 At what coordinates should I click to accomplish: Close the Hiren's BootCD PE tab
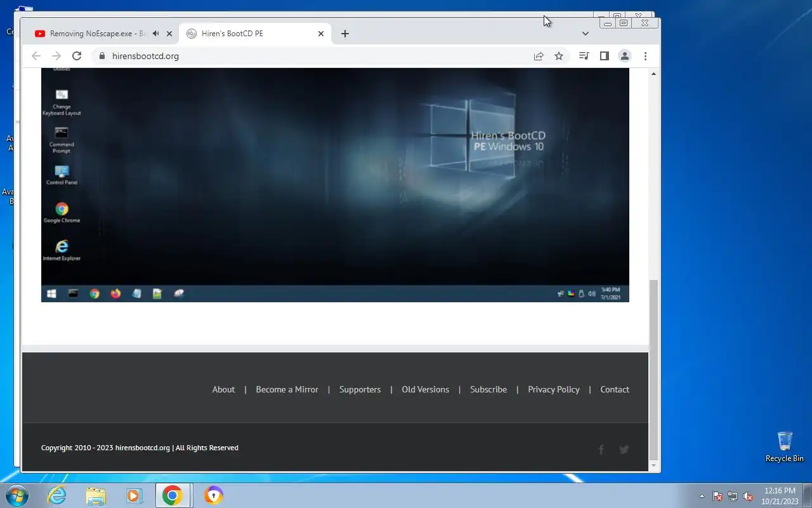[321, 34]
